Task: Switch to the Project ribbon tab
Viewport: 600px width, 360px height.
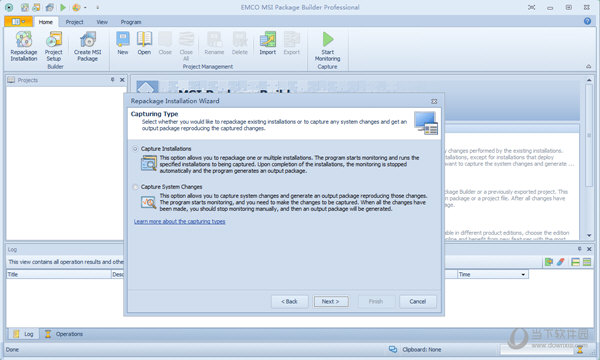Action: point(74,22)
